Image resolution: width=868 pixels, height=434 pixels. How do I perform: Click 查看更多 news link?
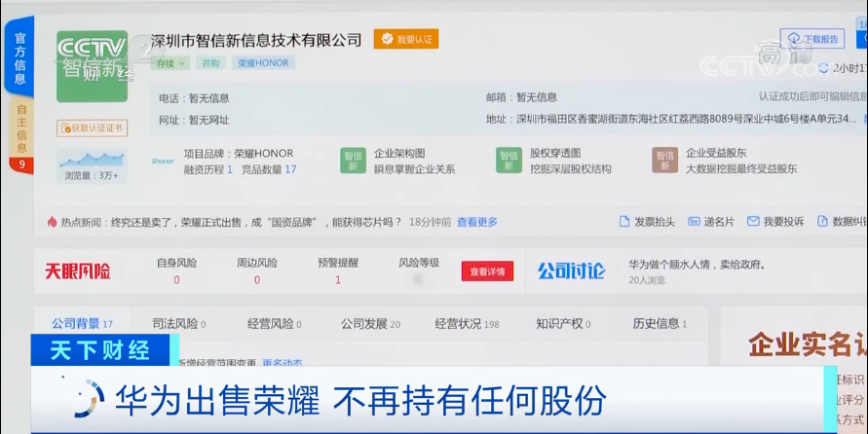477,222
